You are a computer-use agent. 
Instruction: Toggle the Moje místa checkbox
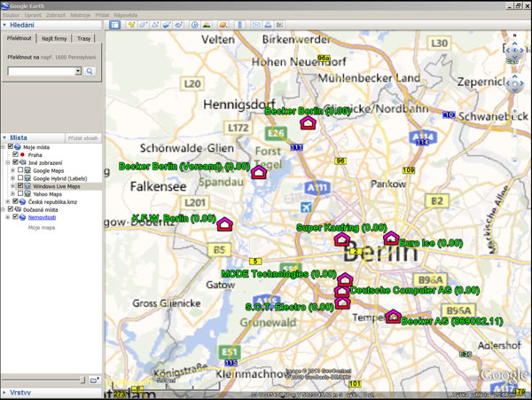[11, 146]
